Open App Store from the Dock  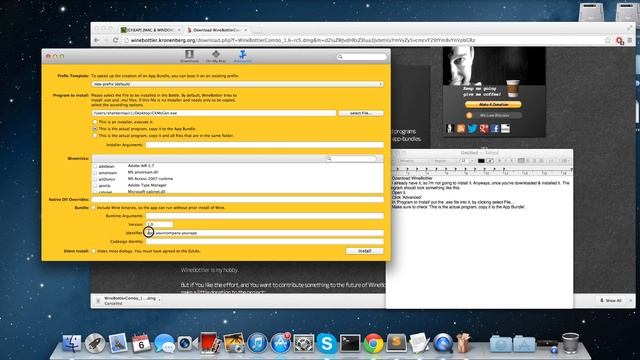click(281, 343)
